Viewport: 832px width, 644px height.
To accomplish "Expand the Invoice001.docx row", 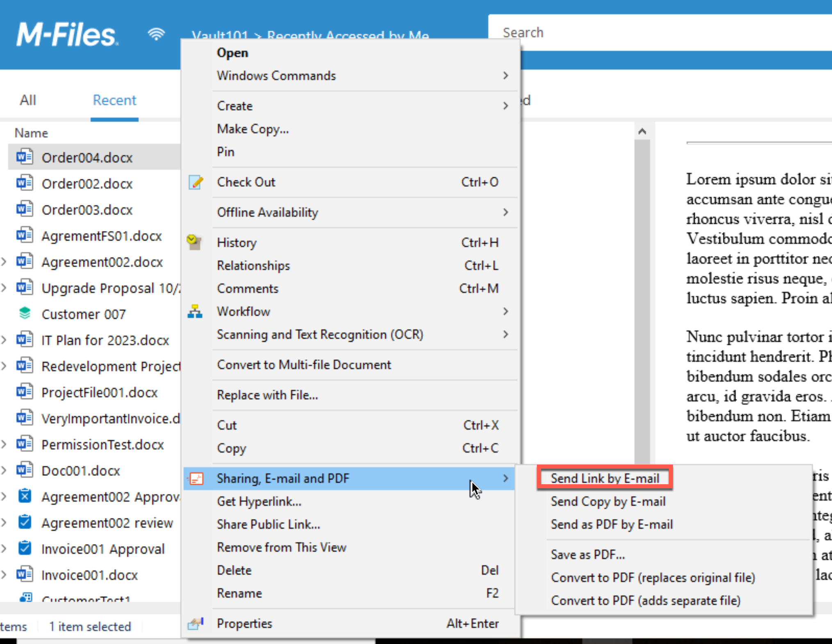I will [4, 575].
